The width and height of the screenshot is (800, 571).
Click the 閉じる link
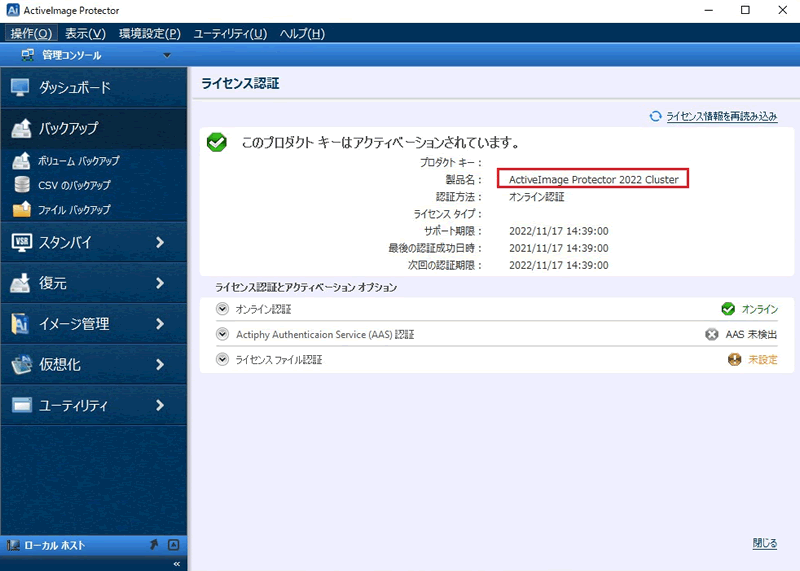[765, 543]
